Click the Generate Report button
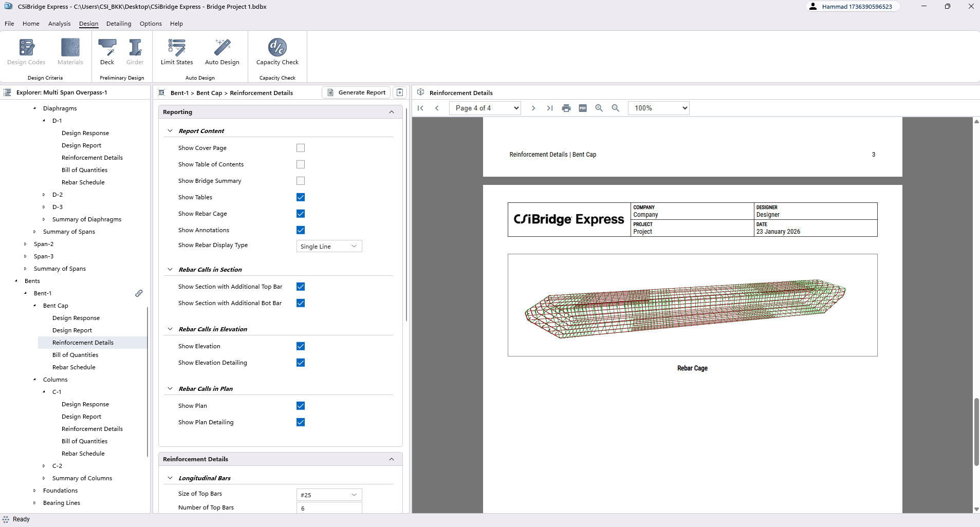 [x=357, y=92]
